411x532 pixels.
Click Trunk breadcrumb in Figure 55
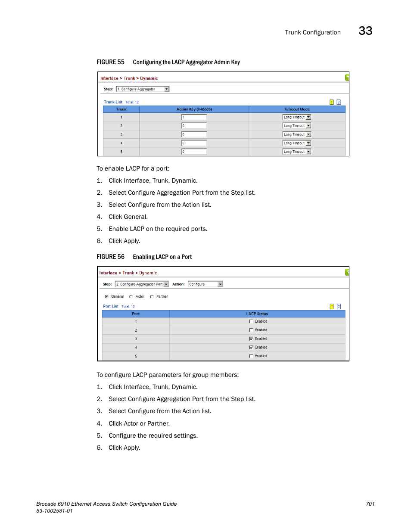pyautogui.click(x=129, y=78)
